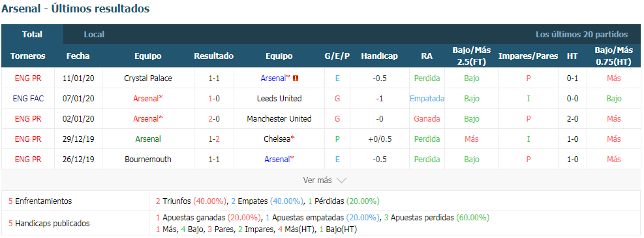Click the Arsenal - Últimos resultados heading
The height and width of the screenshot is (238, 644).
tap(76, 8)
